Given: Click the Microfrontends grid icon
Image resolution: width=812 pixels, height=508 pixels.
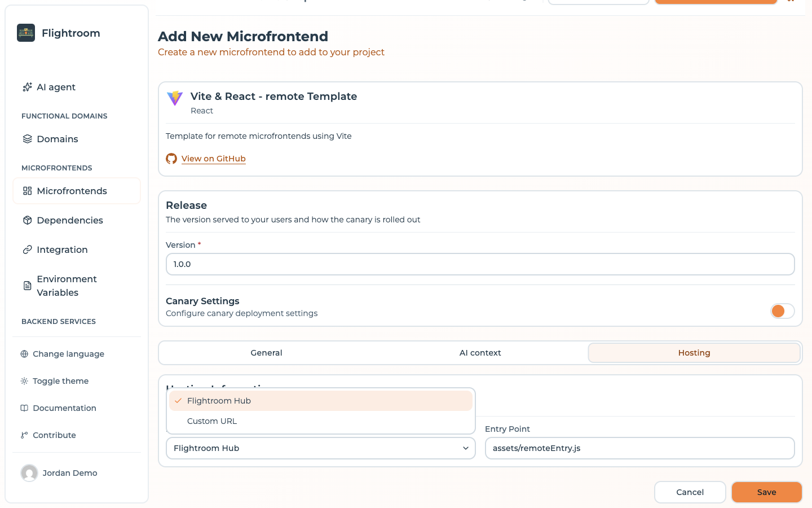Looking at the screenshot, I should (27, 191).
